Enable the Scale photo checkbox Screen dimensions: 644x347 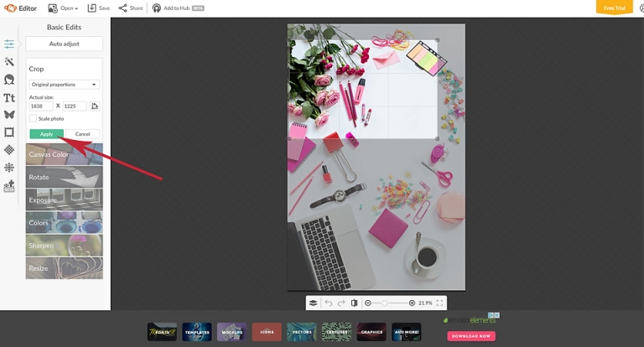pyautogui.click(x=33, y=118)
